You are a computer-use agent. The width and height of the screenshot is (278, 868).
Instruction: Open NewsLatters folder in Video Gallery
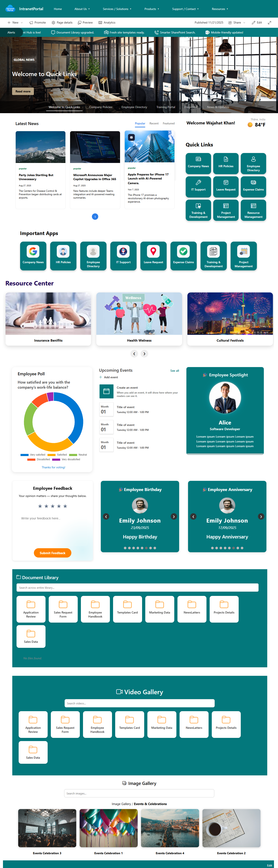tap(194, 724)
